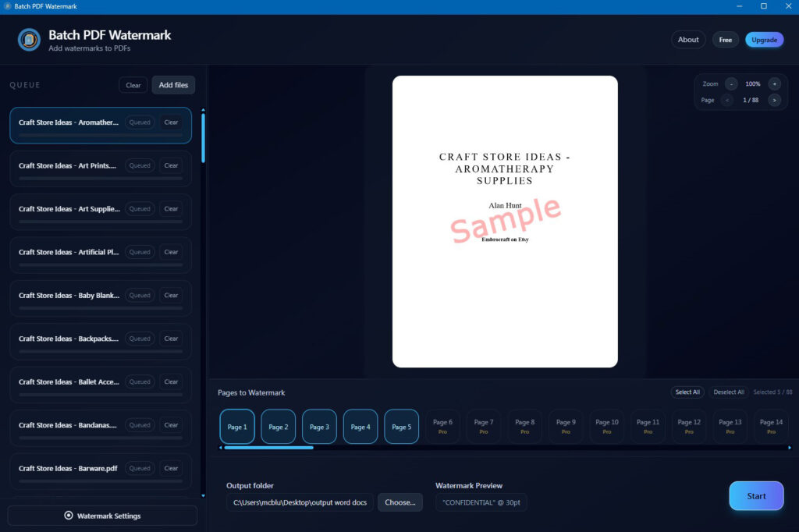799x532 pixels.
Task: Click the Aromather... file progress bar
Action: point(101,136)
